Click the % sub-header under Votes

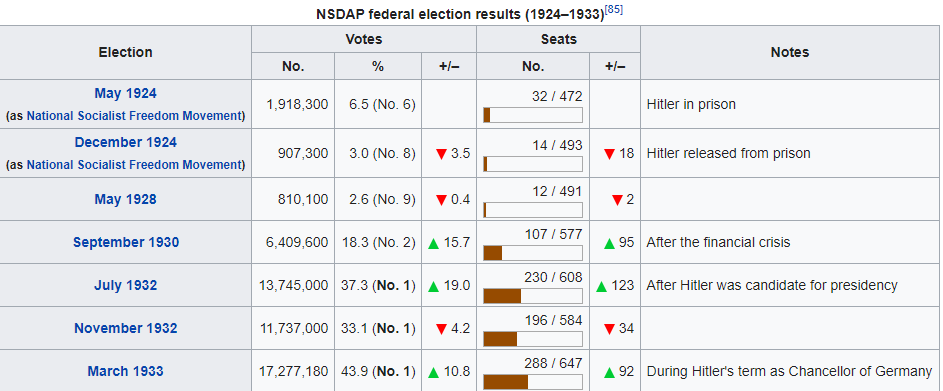click(x=378, y=66)
